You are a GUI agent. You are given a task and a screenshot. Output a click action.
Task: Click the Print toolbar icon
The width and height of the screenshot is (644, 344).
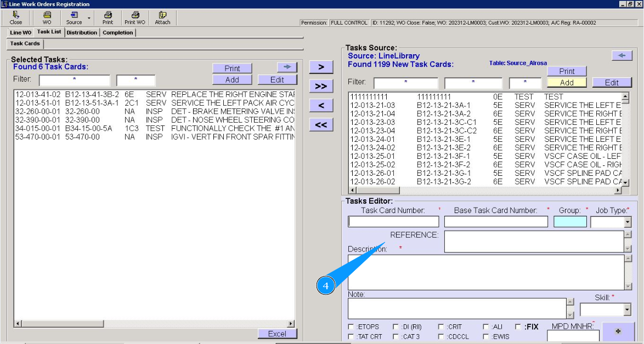point(108,18)
